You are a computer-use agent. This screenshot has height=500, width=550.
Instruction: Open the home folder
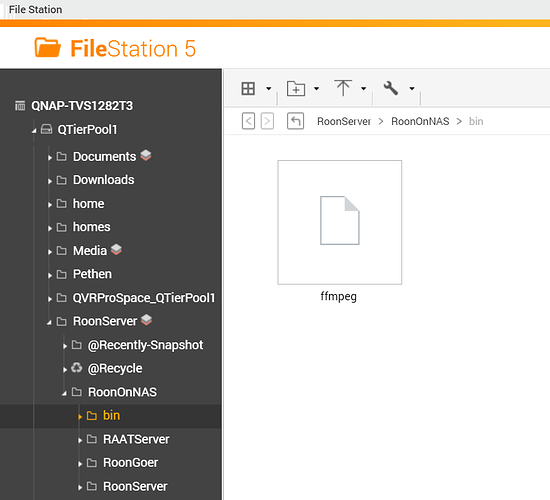[x=88, y=204]
